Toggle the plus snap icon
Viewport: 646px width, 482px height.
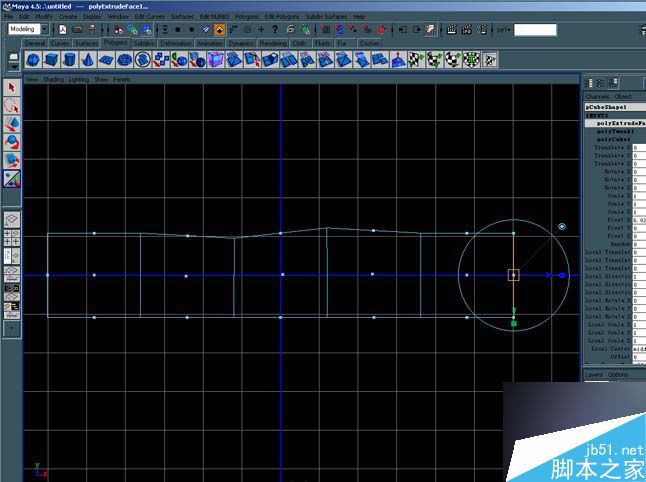(261, 29)
